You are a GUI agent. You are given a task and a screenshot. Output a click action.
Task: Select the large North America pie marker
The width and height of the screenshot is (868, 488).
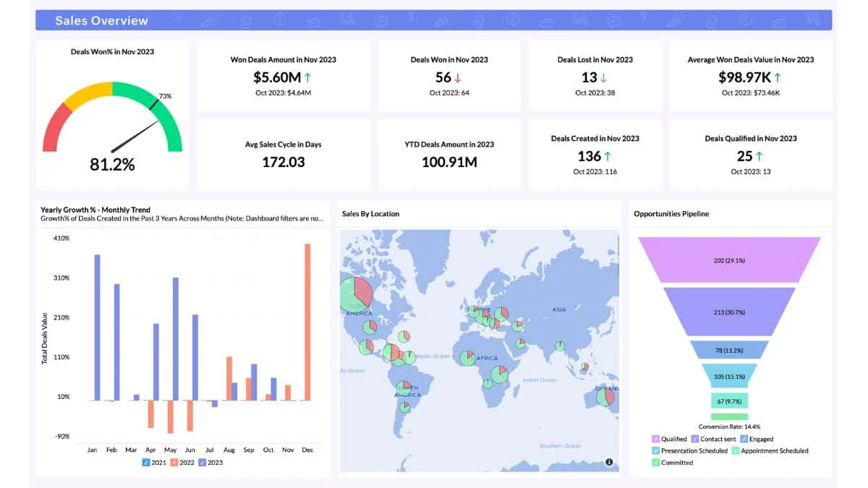(x=356, y=294)
